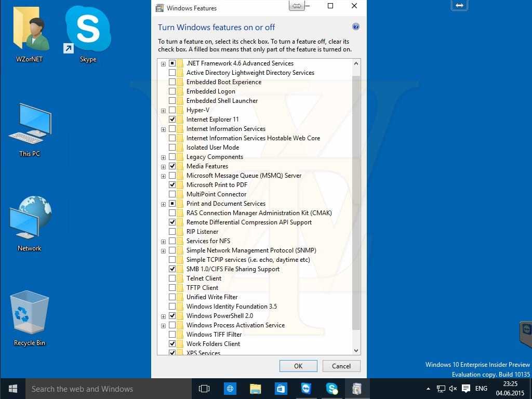Click the feature list scrollbar down arrow
The height and width of the screenshot is (399, 532).
point(356,351)
